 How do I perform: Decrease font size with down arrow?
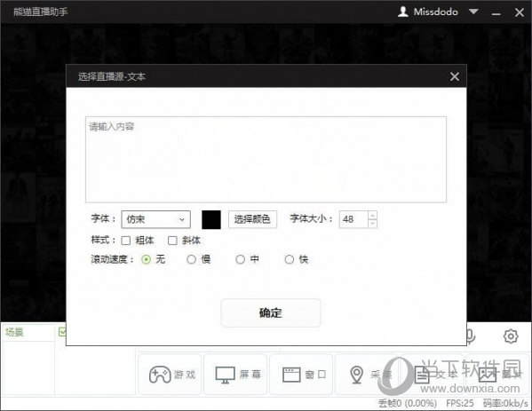pyautogui.click(x=372, y=224)
